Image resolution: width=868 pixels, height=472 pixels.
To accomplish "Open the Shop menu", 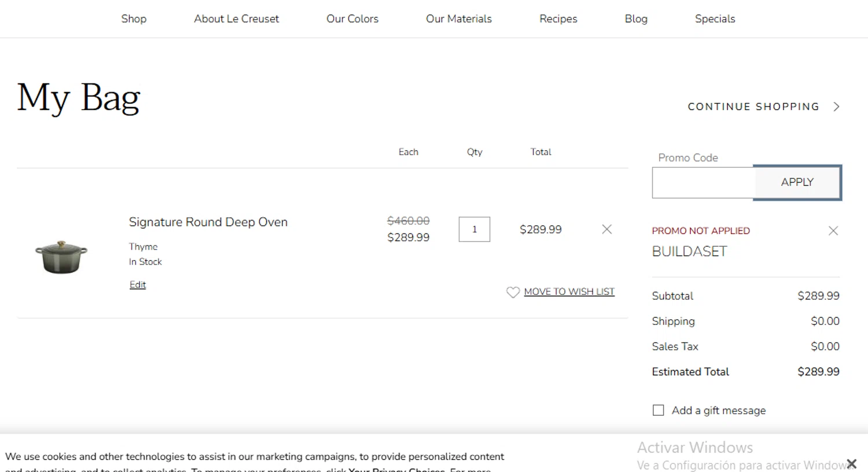I will (x=134, y=19).
